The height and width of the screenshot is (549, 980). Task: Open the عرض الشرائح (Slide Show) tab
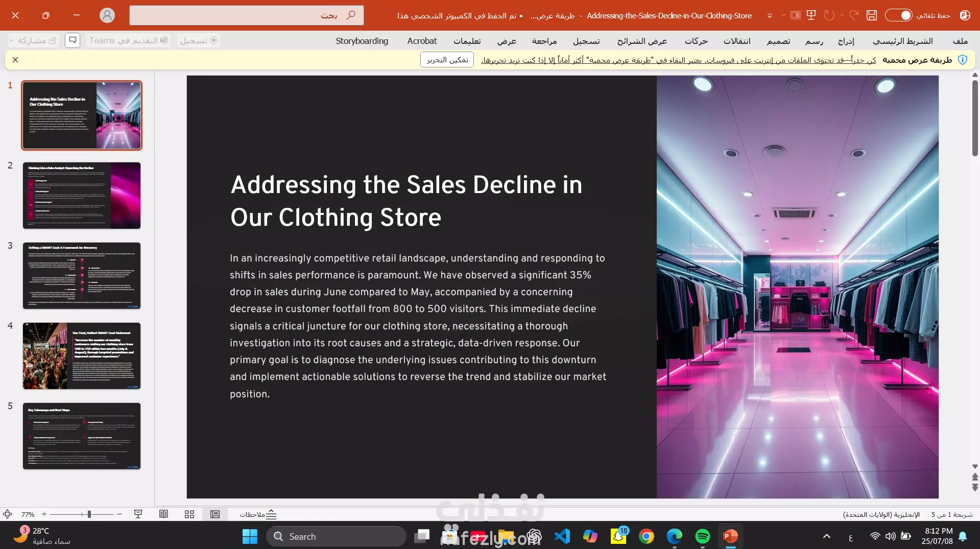click(642, 41)
